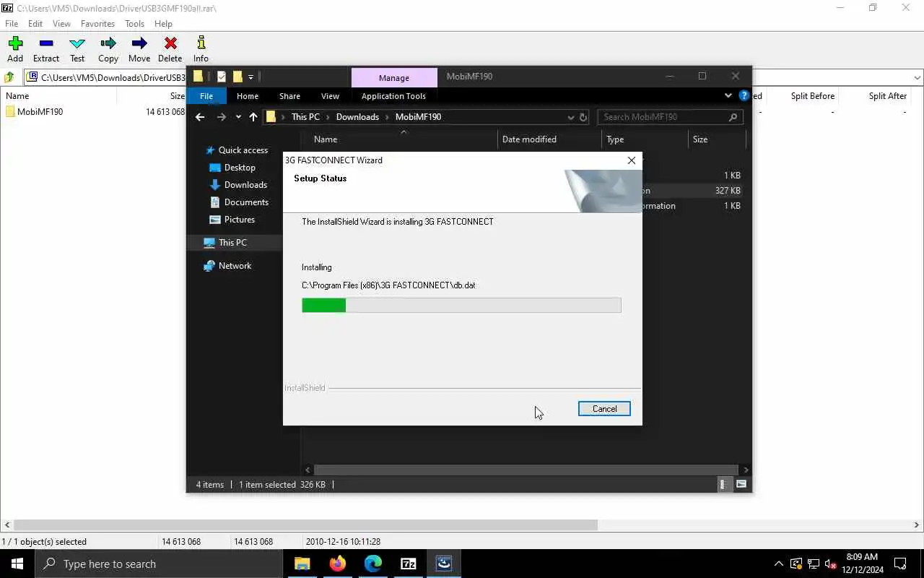Open the View menu in 7-Zip
924x578 pixels.
(x=61, y=24)
